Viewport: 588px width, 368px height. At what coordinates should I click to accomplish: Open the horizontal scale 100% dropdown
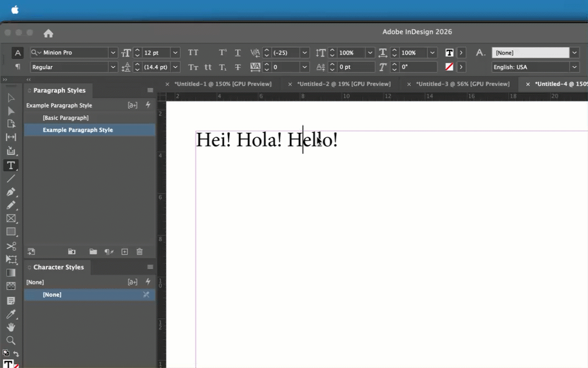(x=432, y=53)
